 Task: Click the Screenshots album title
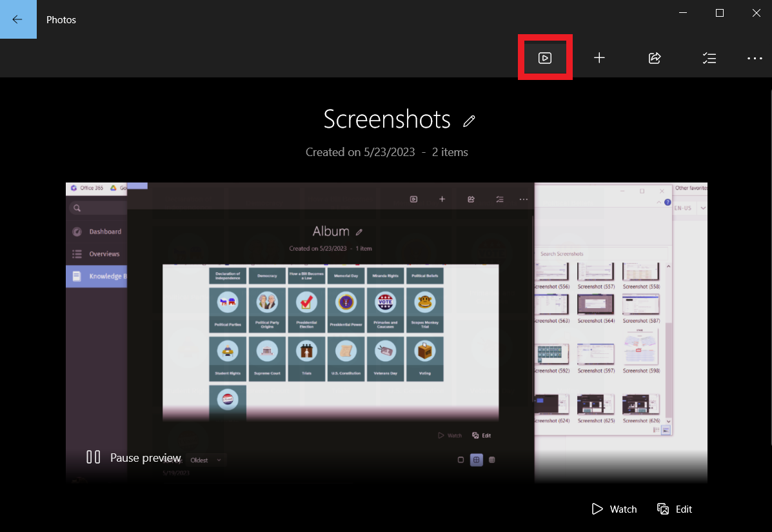(x=386, y=119)
